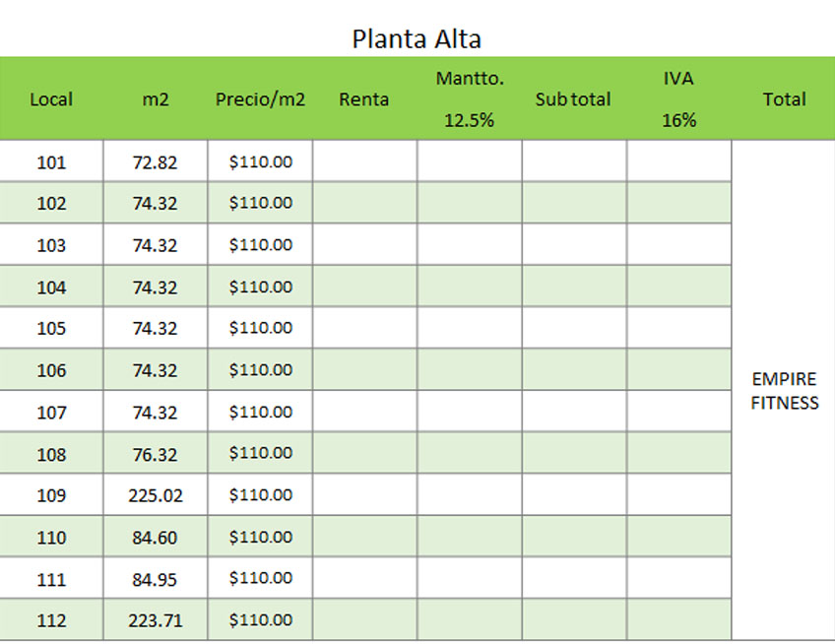Select the cell showing local 101
This screenshot has height=644, width=835.
[x=51, y=161]
